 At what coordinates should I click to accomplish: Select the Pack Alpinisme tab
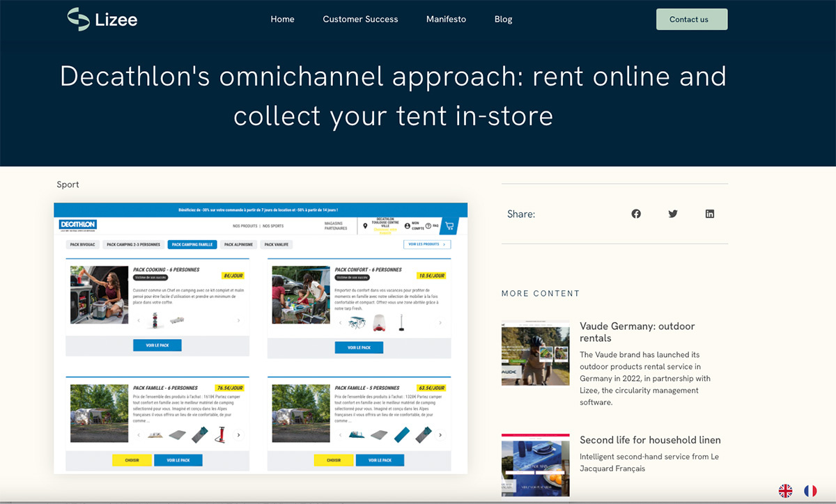coord(239,244)
